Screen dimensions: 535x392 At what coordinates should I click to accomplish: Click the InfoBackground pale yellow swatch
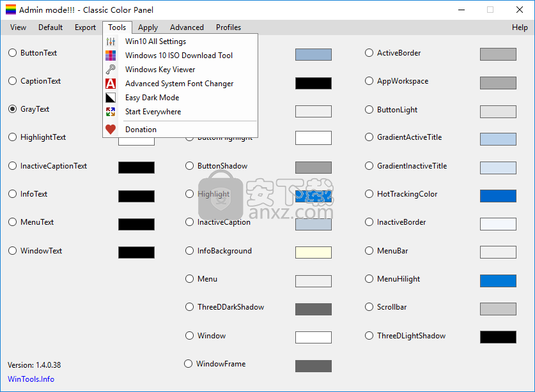[x=314, y=253]
